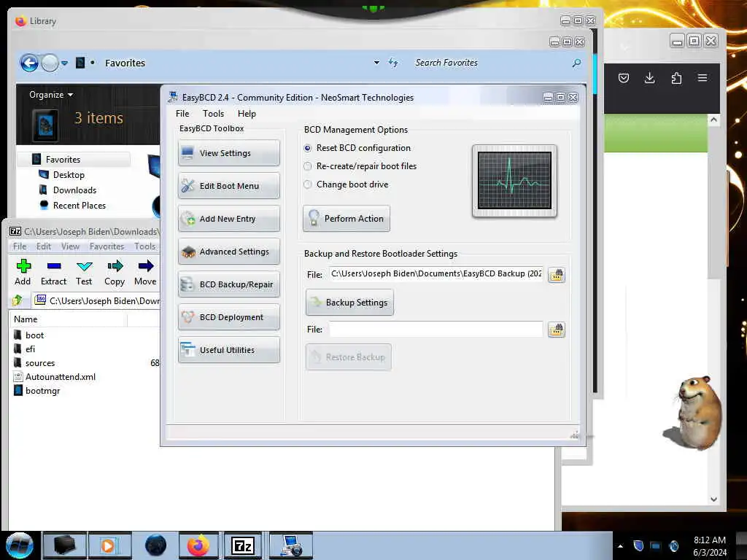Select Favorites in Explorer navigation pane
This screenshot has width=747, height=560.
click(x=63, y=159)
